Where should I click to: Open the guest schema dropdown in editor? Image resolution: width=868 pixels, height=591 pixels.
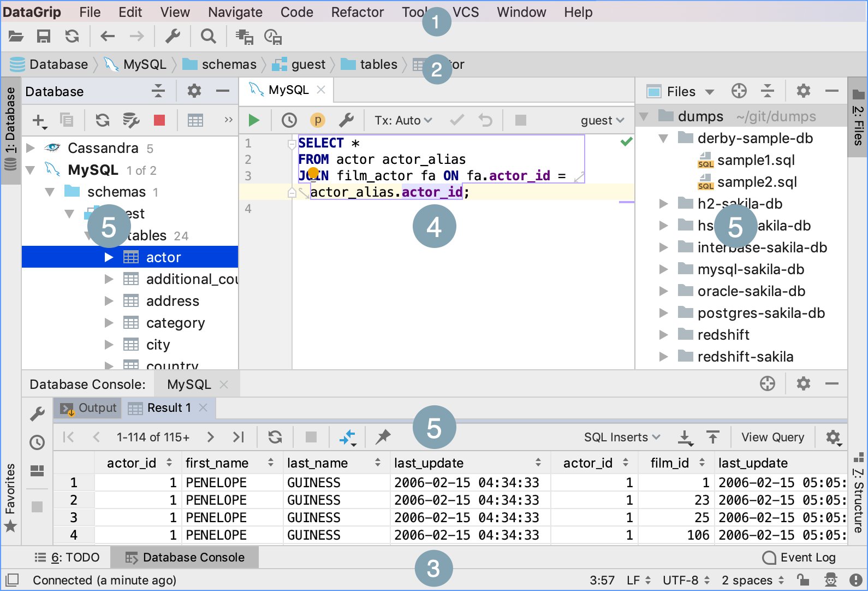[x=602, y=120]
